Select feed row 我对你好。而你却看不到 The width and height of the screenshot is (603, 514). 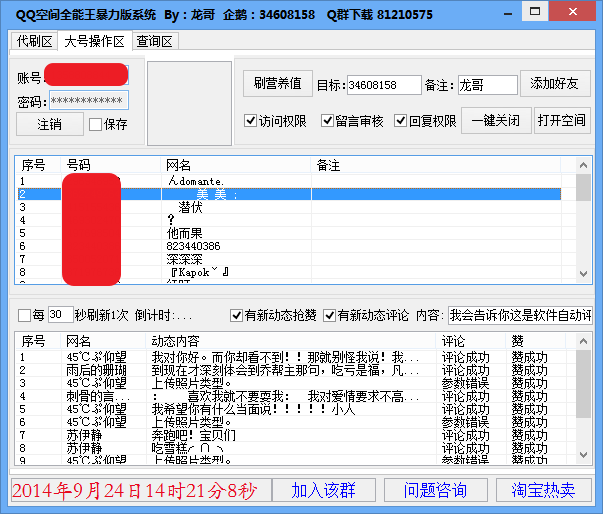point(292,357)
